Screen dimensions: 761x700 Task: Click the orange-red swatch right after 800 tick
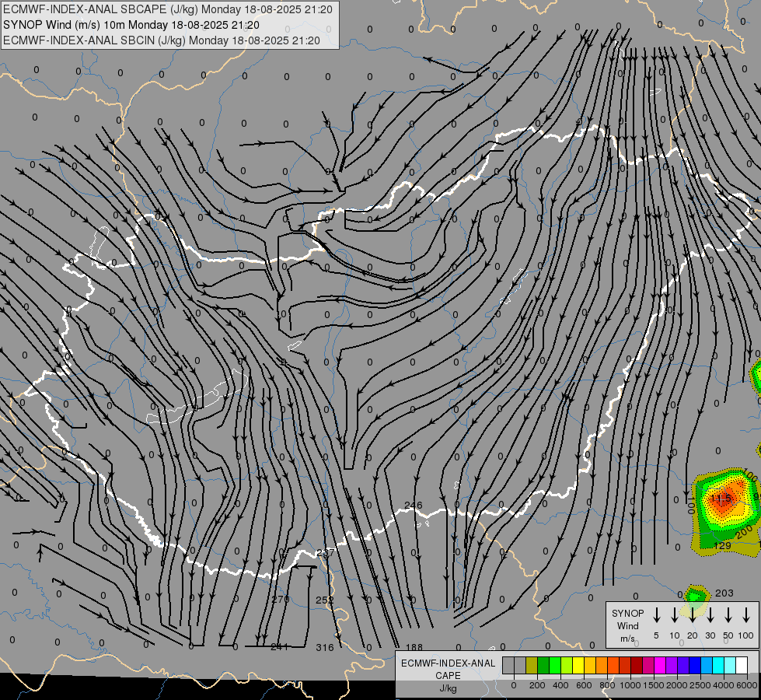tap(613, 665)
